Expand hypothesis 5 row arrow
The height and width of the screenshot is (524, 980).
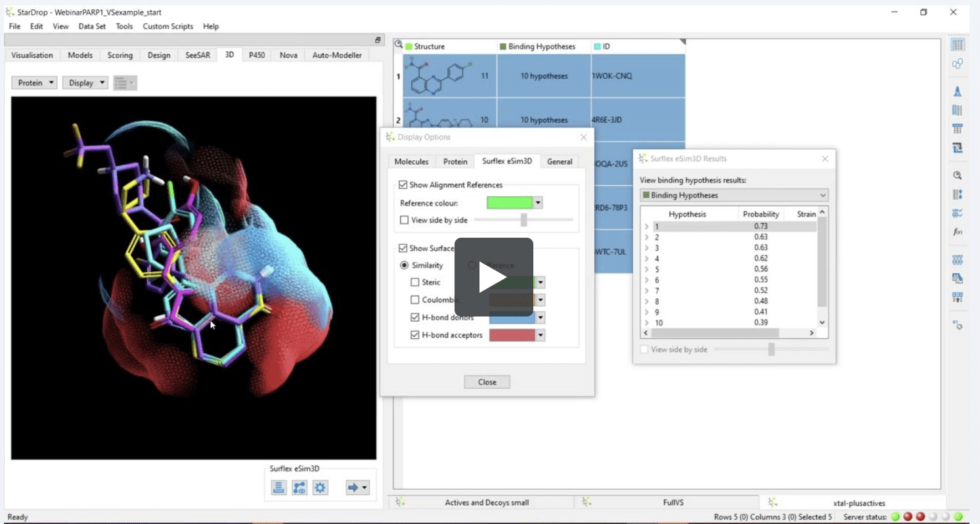[x=646, y=269]
